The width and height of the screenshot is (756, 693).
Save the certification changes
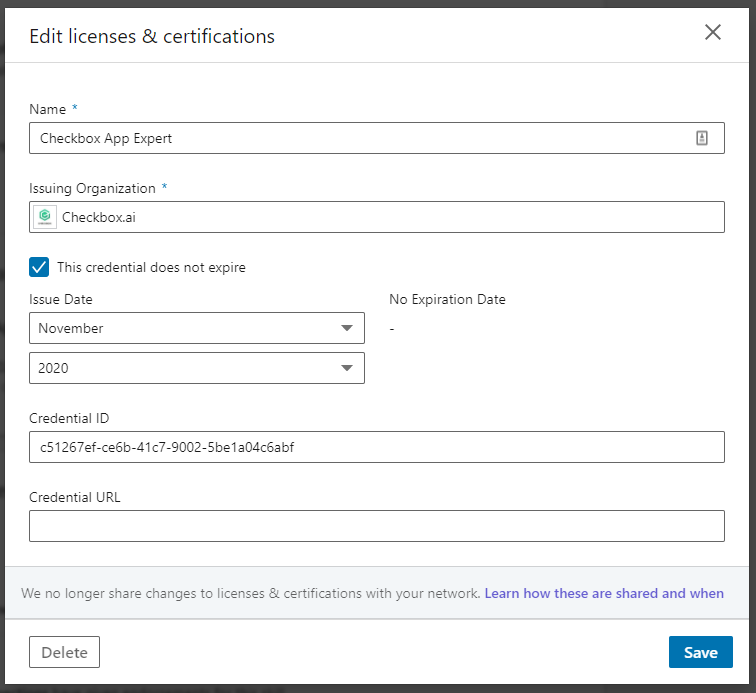(701, 652)
